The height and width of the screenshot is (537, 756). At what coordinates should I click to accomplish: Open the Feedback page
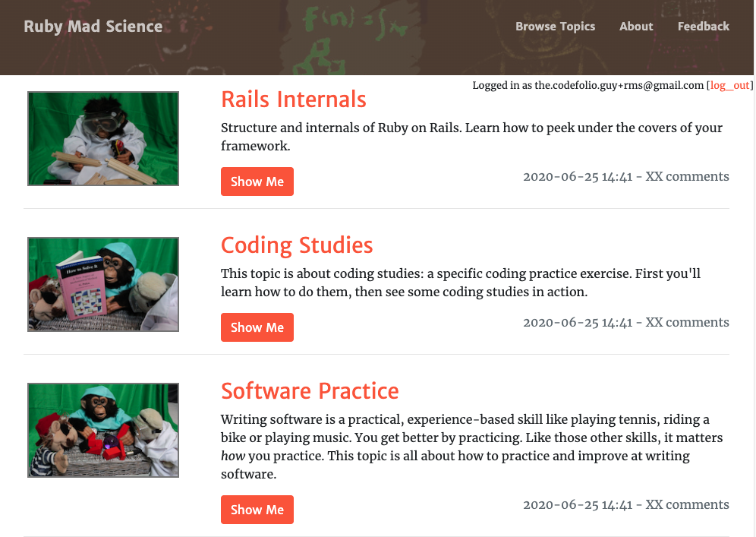point(703,27)
